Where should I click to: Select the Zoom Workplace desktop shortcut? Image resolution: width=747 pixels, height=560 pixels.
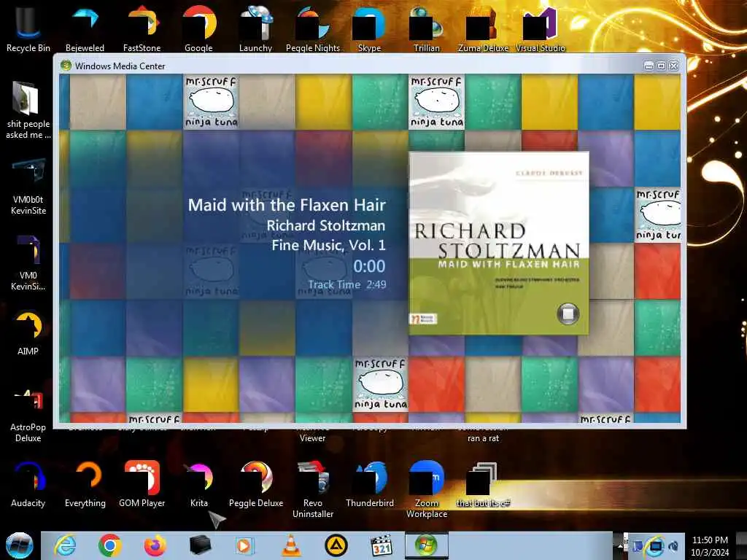click(426, 489)
